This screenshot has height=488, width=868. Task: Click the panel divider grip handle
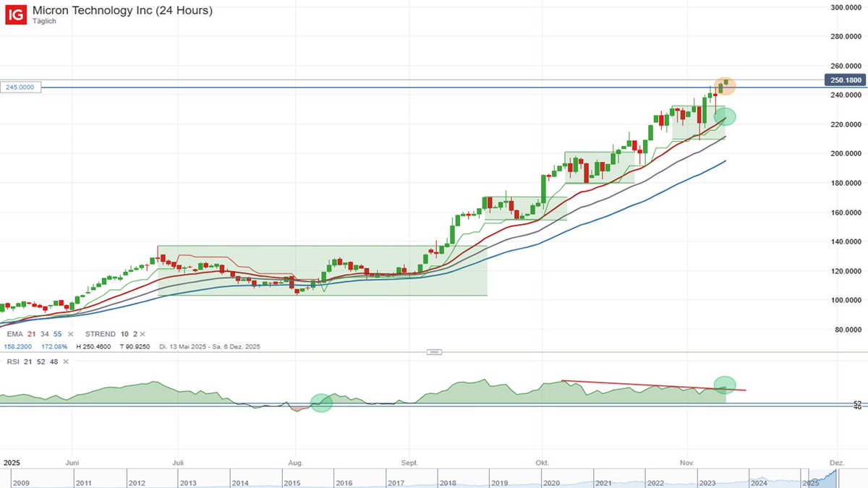[x=435, y=351]
